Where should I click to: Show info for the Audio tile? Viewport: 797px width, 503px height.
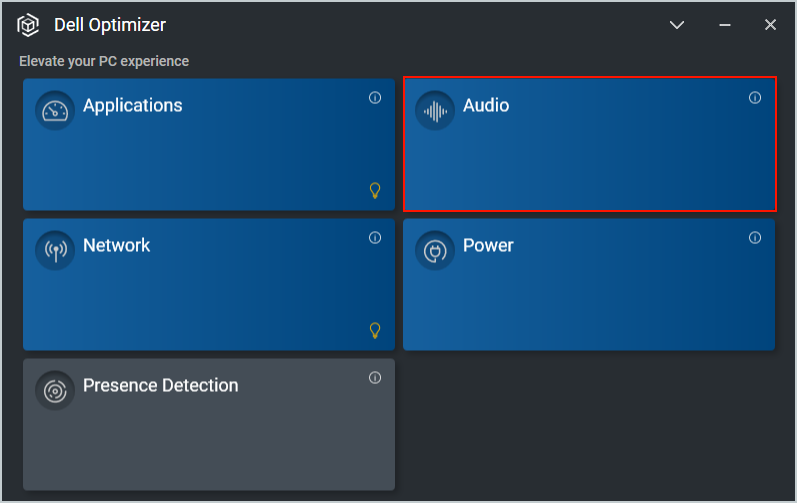point(755,98)
